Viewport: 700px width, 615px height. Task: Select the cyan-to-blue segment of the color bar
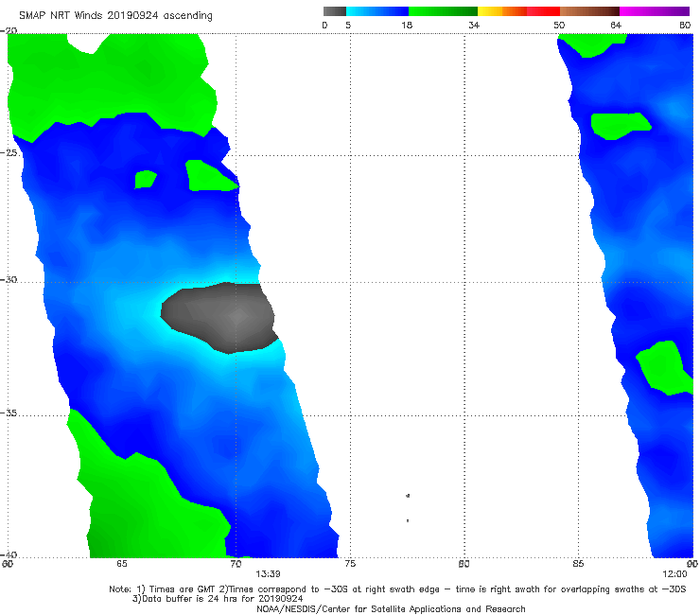(377, 11)
